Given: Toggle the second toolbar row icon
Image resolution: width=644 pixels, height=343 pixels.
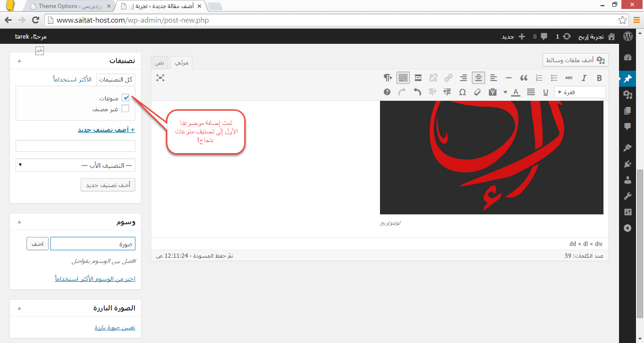Looking at the screenshot, I should 403,78.
